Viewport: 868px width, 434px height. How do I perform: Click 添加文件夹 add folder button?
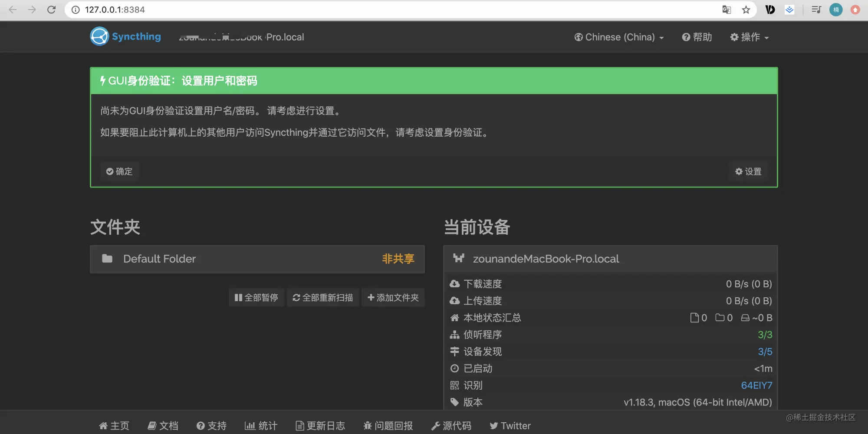(x=393, y=298)
